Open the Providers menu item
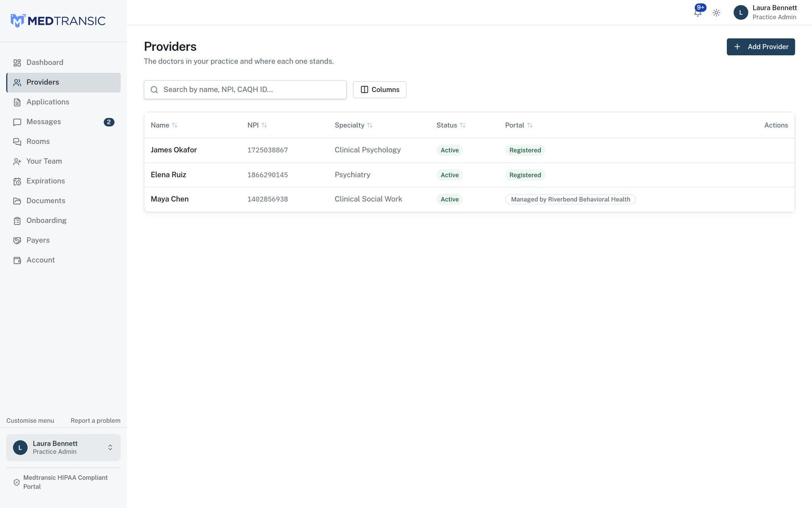 point(63,82)
